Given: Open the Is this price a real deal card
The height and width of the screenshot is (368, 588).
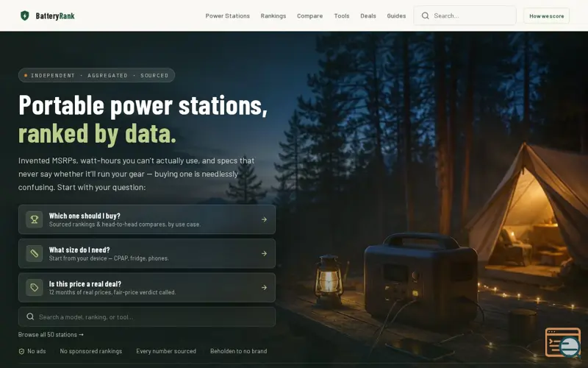Looking at the screenshot, I should click(x=146, y=288).
